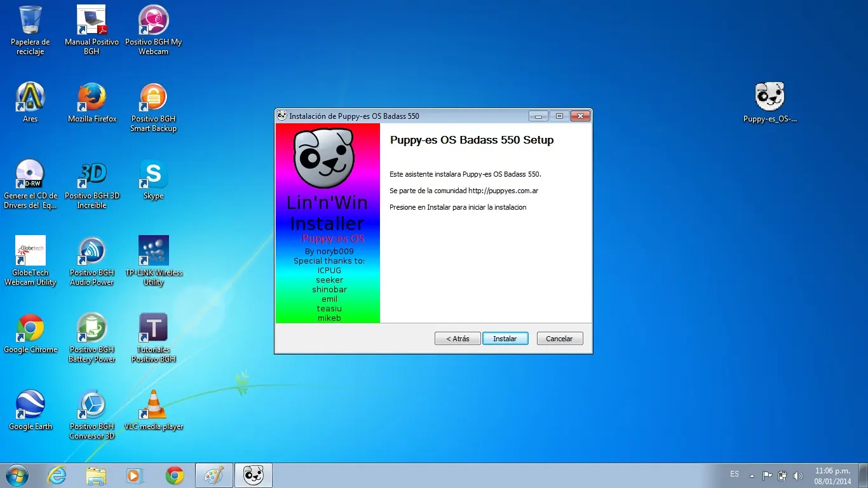Click the puppy icon in the installer title bar
Viewport: 868px width, 488px height.
[x=282, y=116]
